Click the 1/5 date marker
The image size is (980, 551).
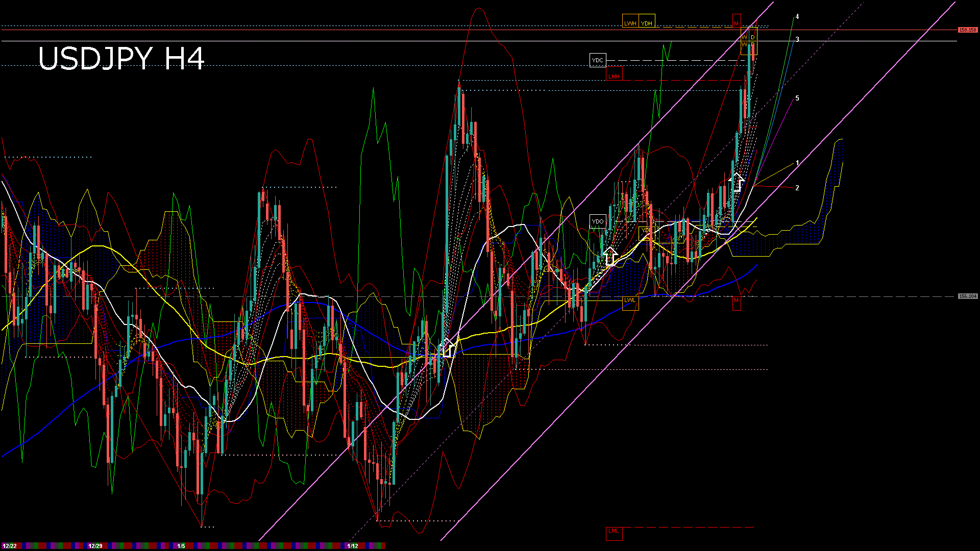point(181,546)
